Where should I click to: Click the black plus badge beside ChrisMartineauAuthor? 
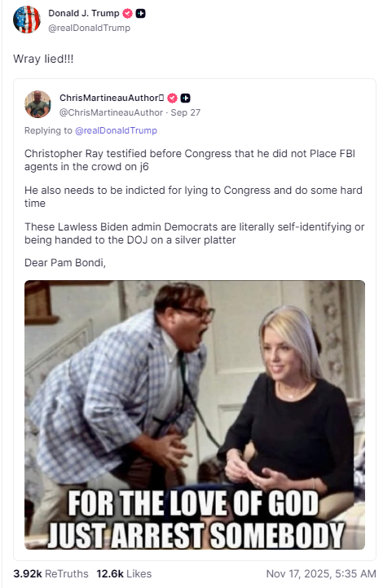point(185,99)
